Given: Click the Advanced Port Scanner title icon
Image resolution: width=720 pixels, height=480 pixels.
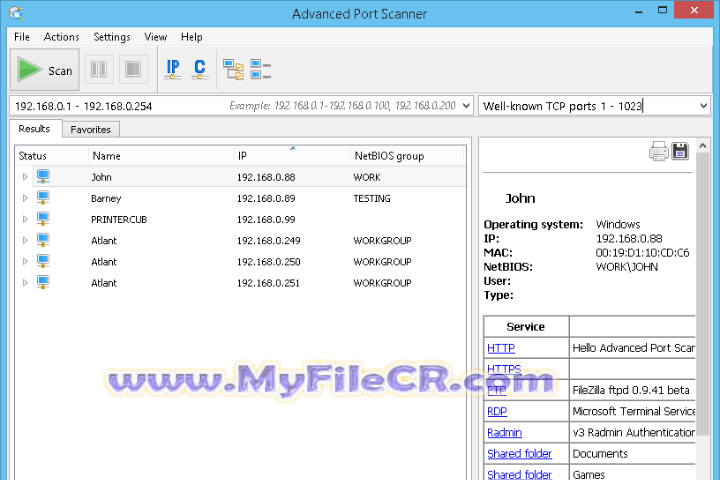Looking at the screenshot, I should click(16, 13).
